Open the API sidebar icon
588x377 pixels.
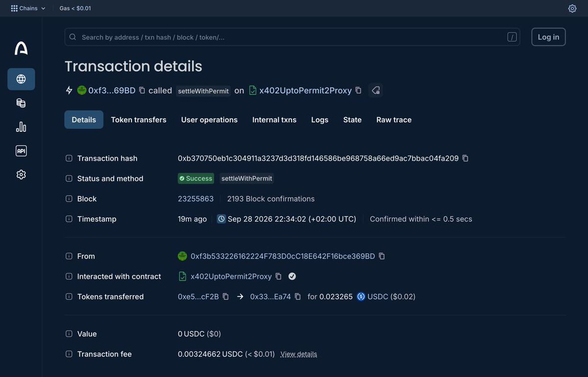tap(21, 151)
